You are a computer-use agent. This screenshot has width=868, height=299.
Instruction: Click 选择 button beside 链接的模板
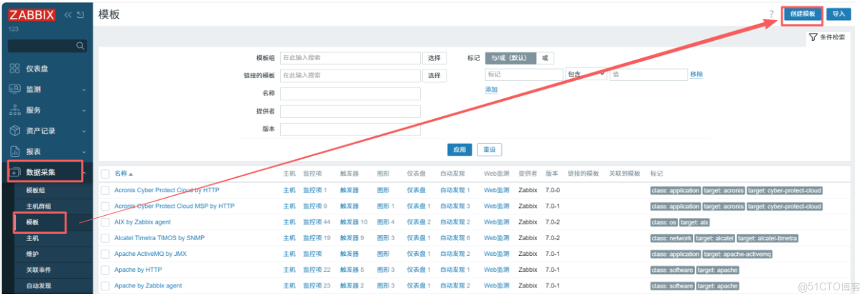434,75
